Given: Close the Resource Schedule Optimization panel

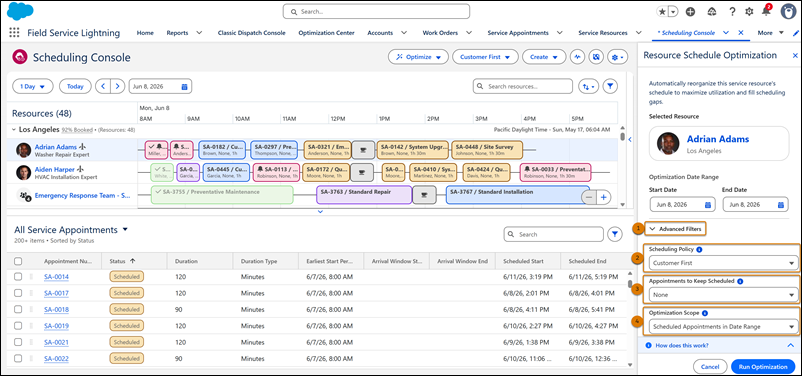Looking at the screenshot, I should [x=795, y=55].
